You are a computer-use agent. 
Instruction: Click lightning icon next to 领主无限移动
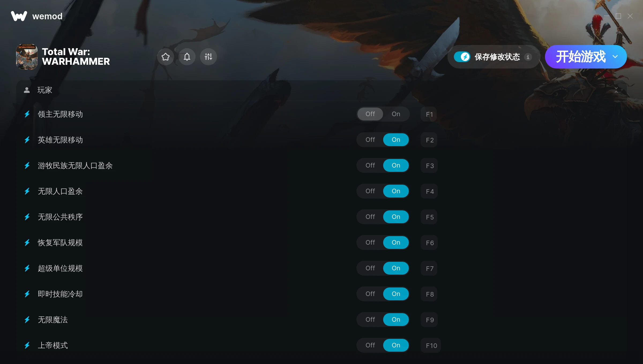click(x=27, y=114)
